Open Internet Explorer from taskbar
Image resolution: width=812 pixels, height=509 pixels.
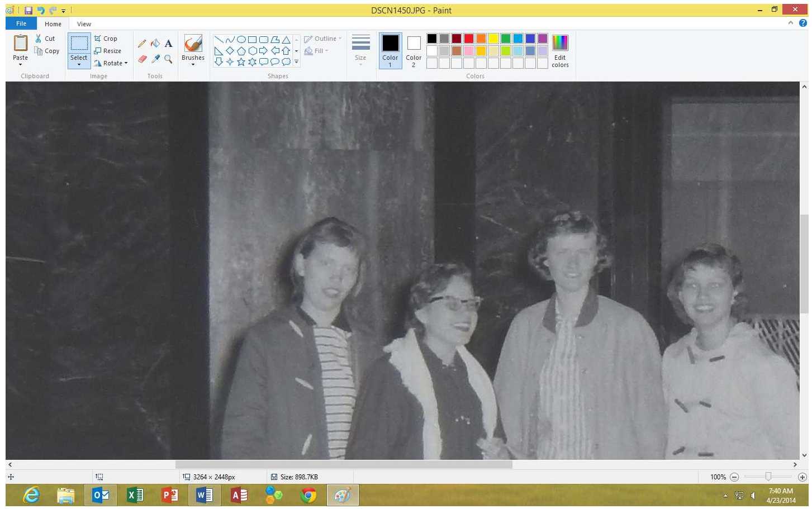(31, 495)
